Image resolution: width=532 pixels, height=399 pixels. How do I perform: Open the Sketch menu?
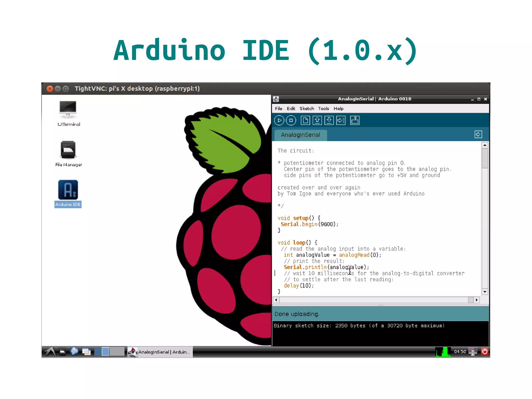click(x=307, y=109)
